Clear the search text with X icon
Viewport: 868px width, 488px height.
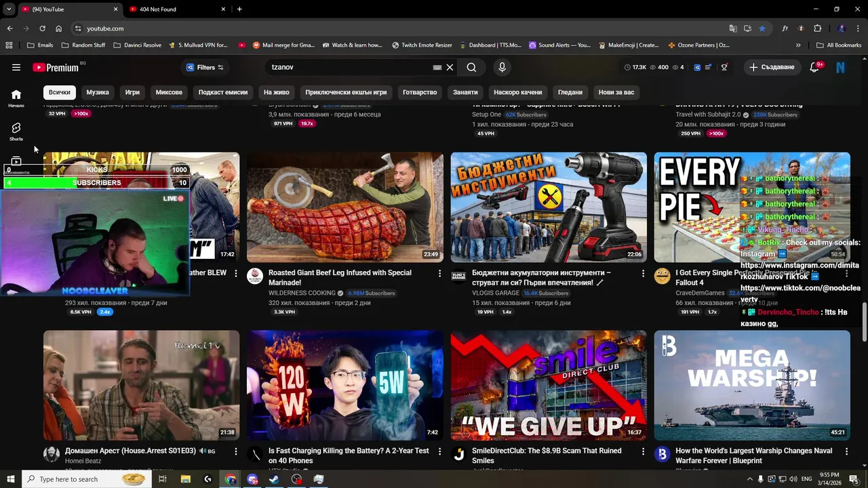tap(450, 67)
